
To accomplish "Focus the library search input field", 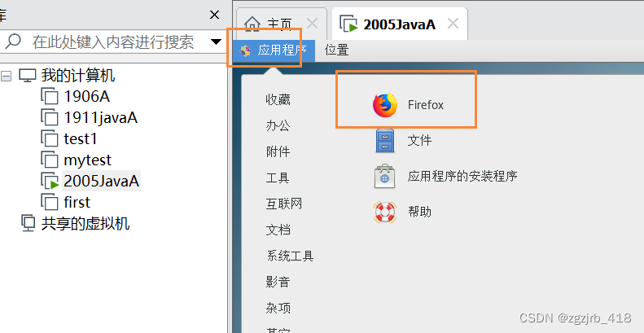I will tap(113, 42).
